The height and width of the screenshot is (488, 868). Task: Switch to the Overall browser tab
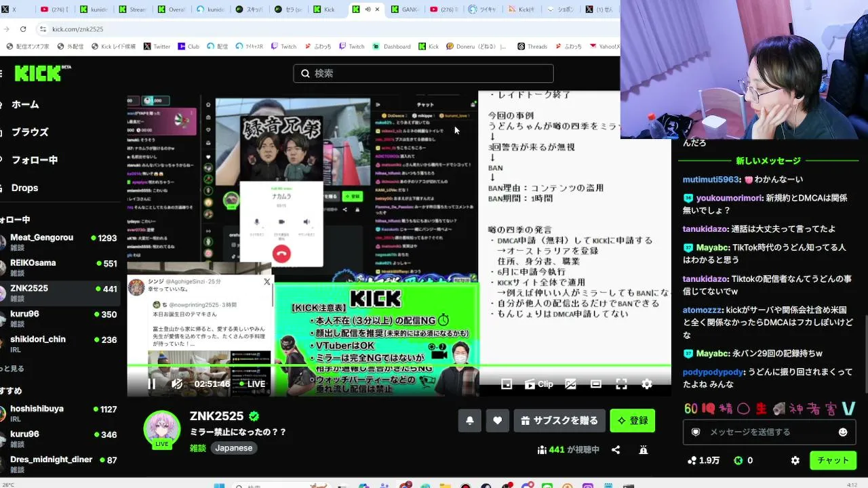[x=172, y=9]
